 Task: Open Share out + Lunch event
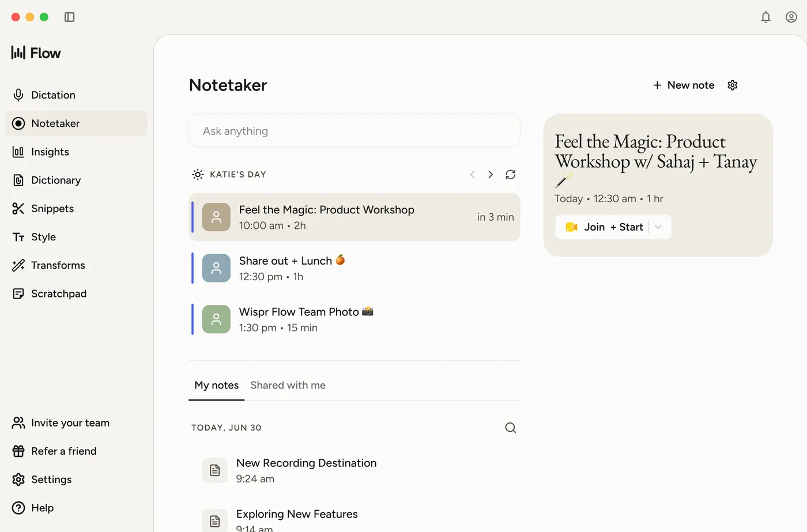(355, 268)
